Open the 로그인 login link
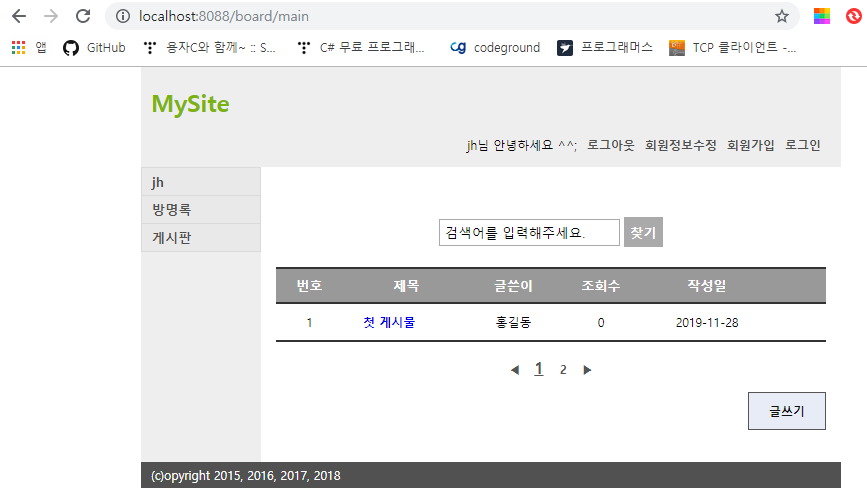 click(x=803, y=145)
